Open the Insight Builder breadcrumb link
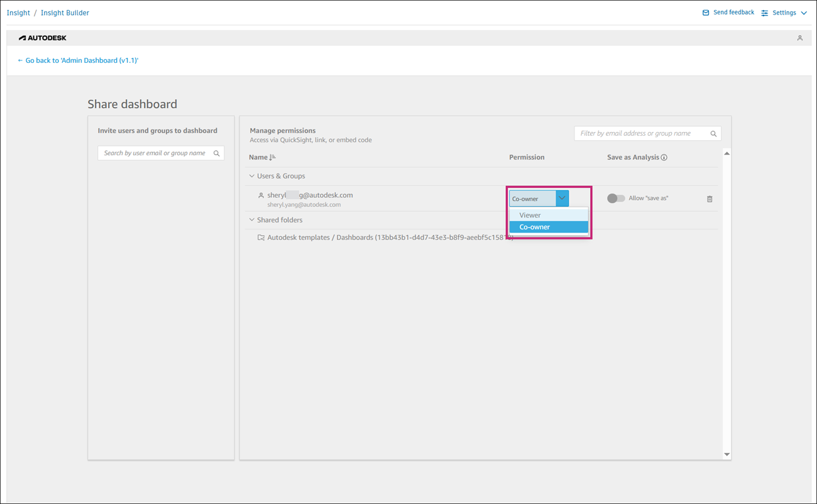817x504 pixels. 65,13
